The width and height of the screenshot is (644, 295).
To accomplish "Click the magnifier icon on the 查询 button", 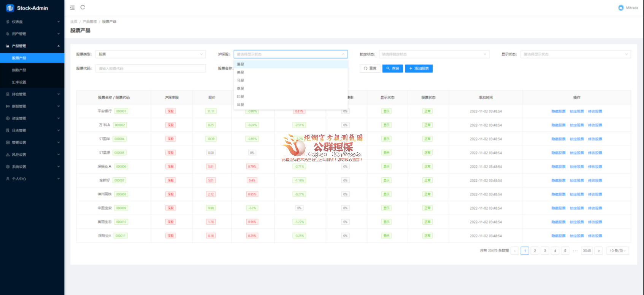I will tap(388, 69).
